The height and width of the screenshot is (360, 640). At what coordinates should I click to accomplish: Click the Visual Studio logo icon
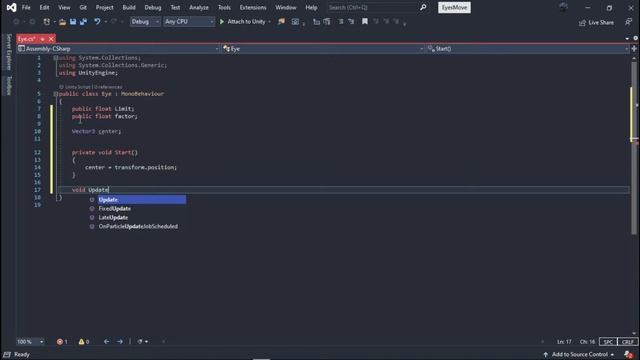point(11,7)
